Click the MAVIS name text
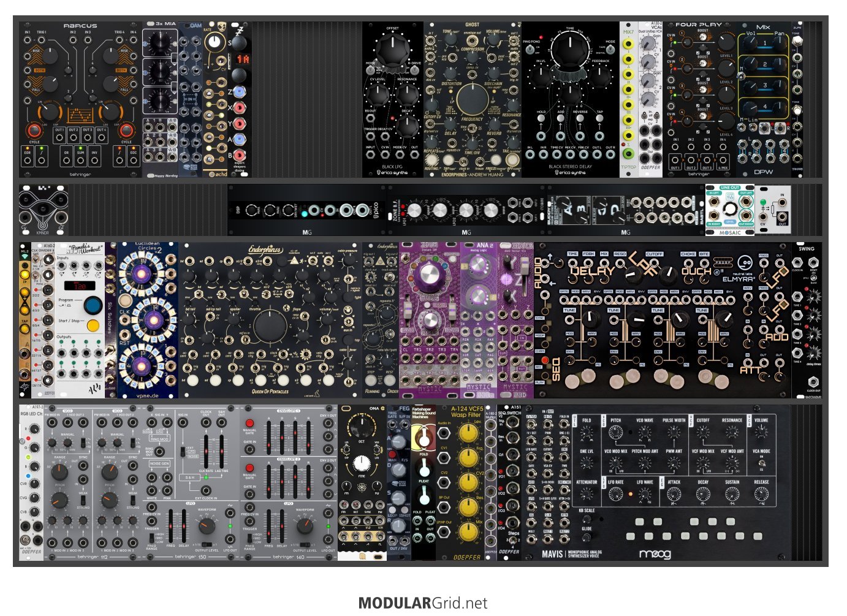 pos(552,554)
